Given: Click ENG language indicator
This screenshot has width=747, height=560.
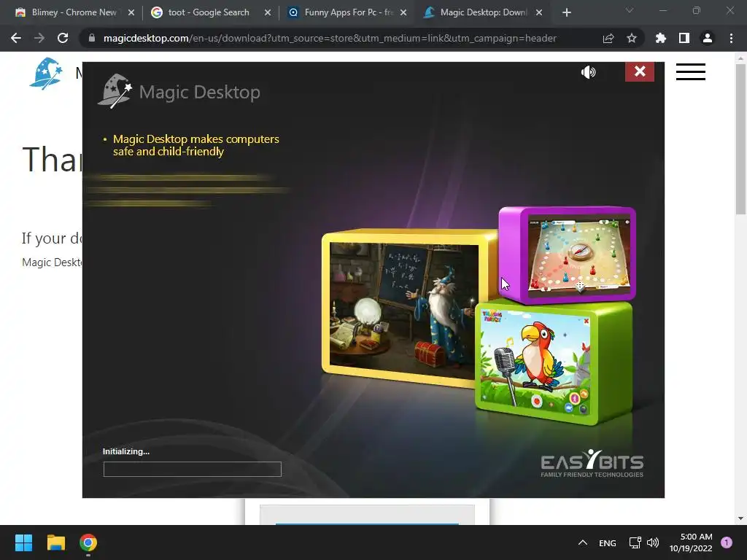Looking at the screenshot, I should tap(608, 542).
